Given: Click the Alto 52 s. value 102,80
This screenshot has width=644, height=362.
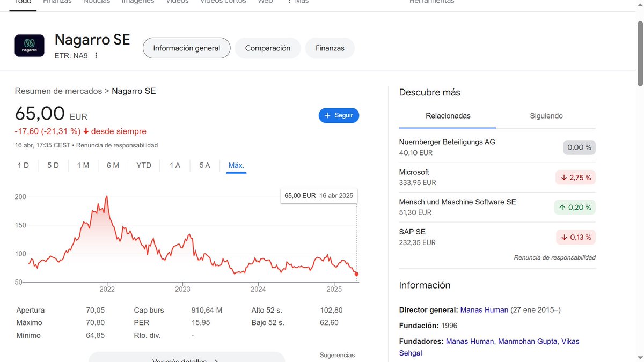Looking at the screenshot, I should click(332, 310).
